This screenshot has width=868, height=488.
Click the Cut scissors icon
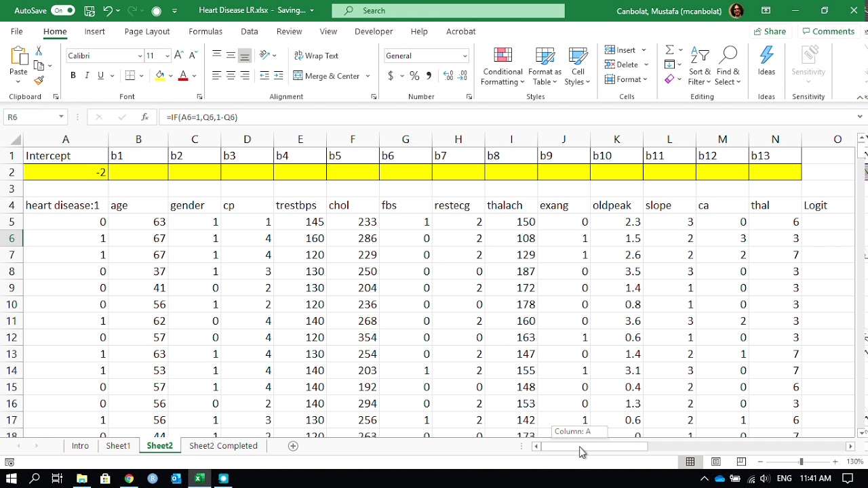point(39,51)
